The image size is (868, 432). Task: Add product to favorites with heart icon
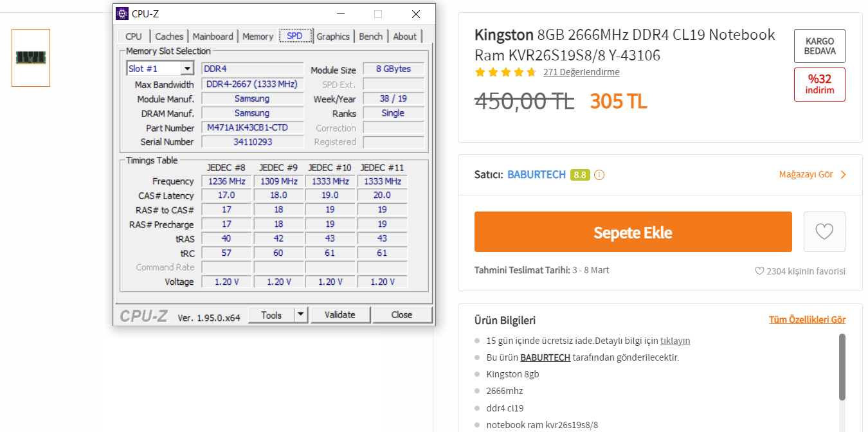point(824,231)
